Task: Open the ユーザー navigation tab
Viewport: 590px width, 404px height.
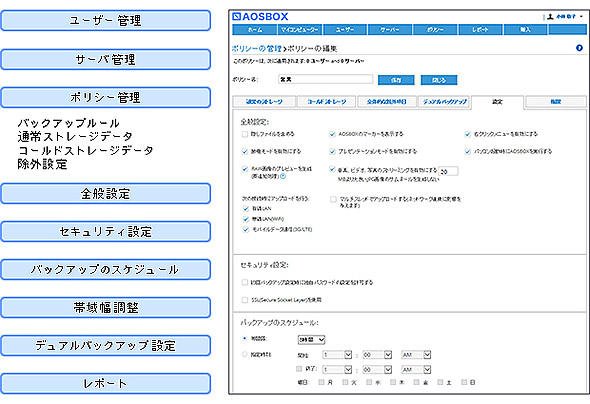Action: click(345, 29)
